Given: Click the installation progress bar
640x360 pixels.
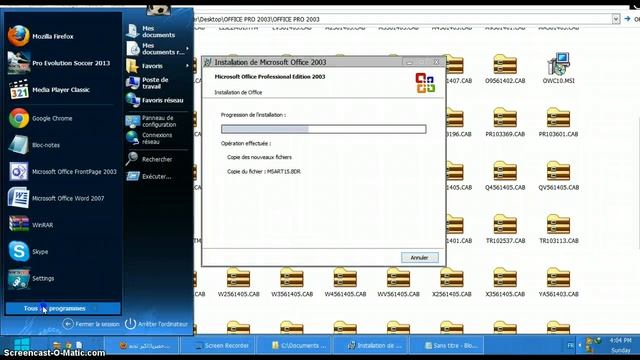Looking at the screenshot, I should [324, 129].
